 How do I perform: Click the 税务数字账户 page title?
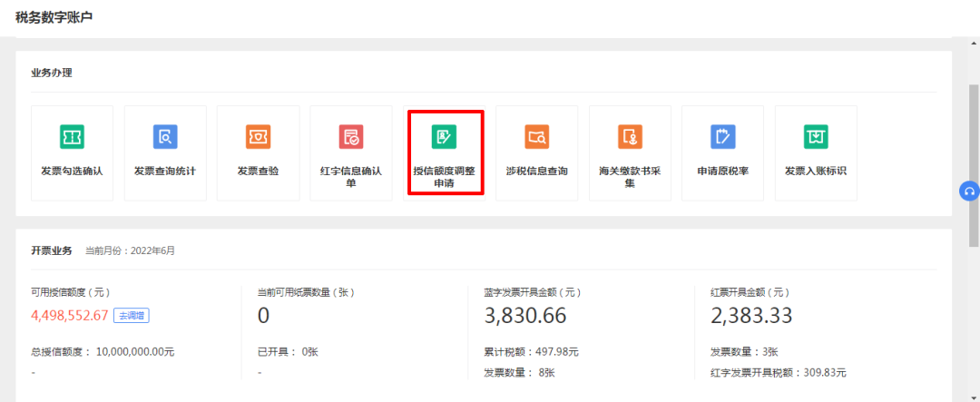click(x=54, y=17)
